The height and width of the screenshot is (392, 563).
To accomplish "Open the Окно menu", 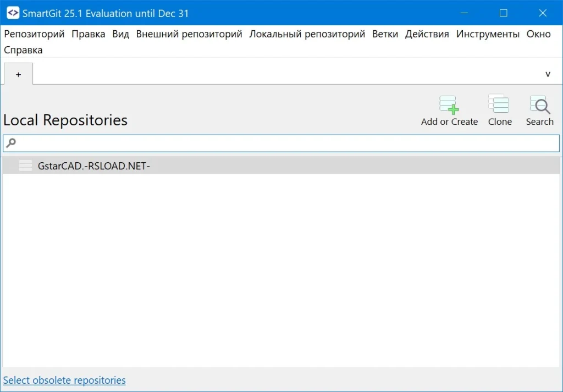I will [x=538, y=34].
